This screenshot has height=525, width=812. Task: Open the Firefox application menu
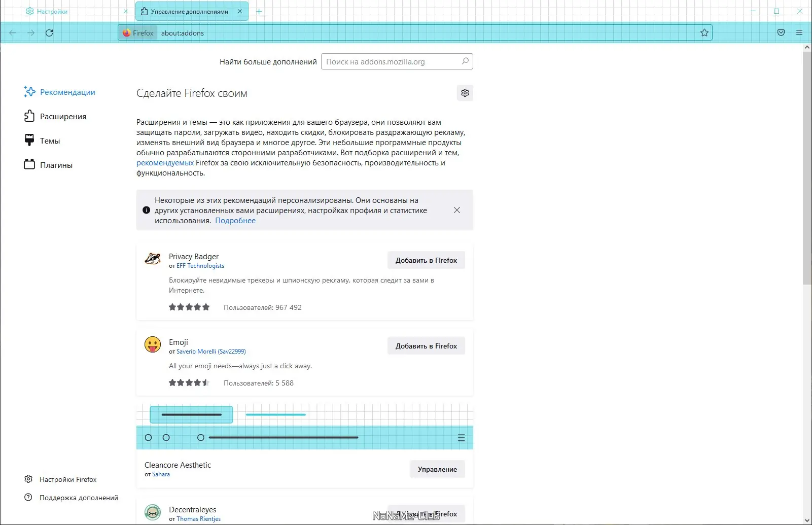[799, 33]
